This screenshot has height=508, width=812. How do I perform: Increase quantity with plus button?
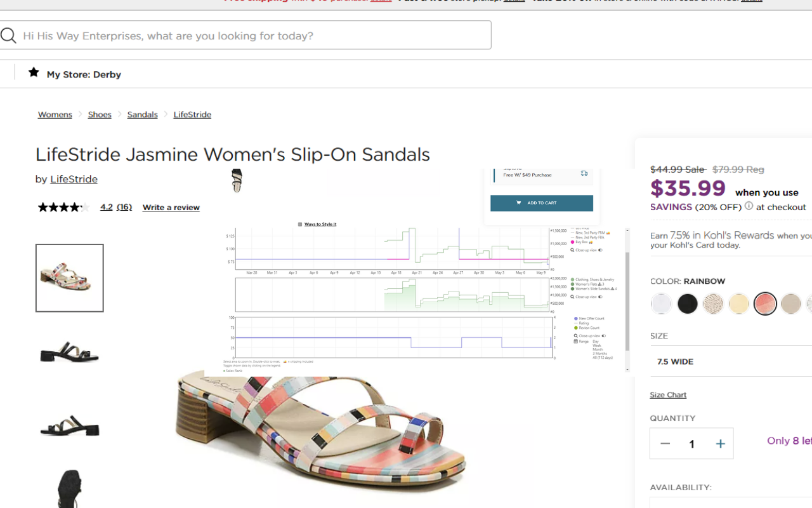click(720, 444)
